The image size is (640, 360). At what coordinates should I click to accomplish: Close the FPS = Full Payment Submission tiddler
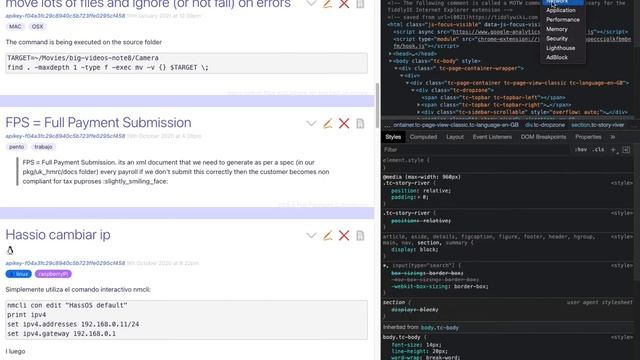(344, 123)
